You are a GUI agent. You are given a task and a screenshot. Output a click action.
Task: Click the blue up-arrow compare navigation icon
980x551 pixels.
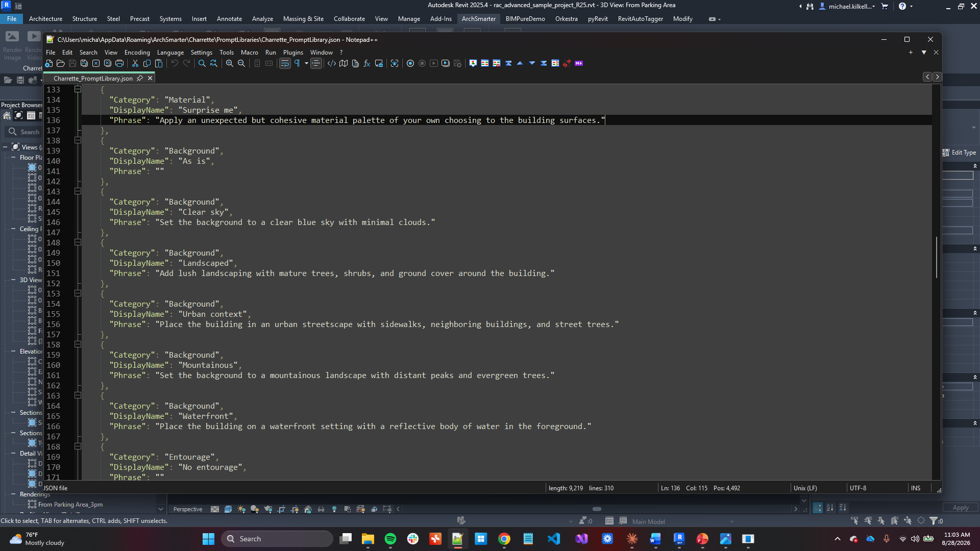[x=520, y=63]
